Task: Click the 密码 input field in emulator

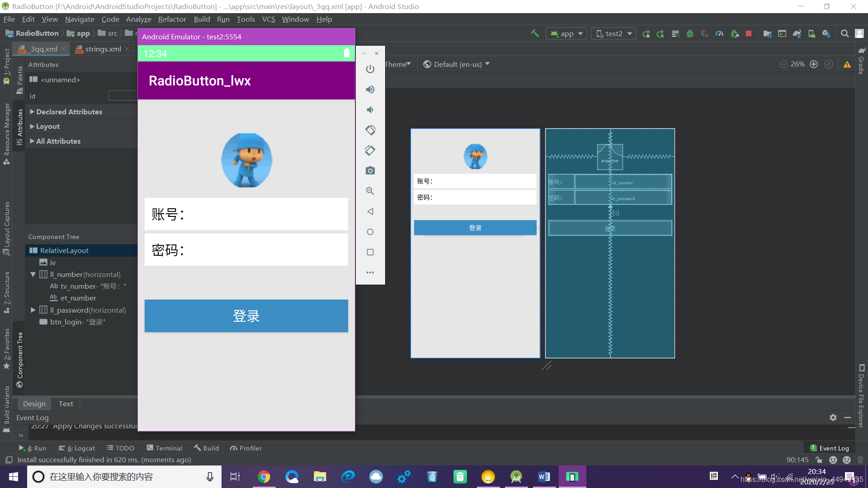Action: point(246,249)
